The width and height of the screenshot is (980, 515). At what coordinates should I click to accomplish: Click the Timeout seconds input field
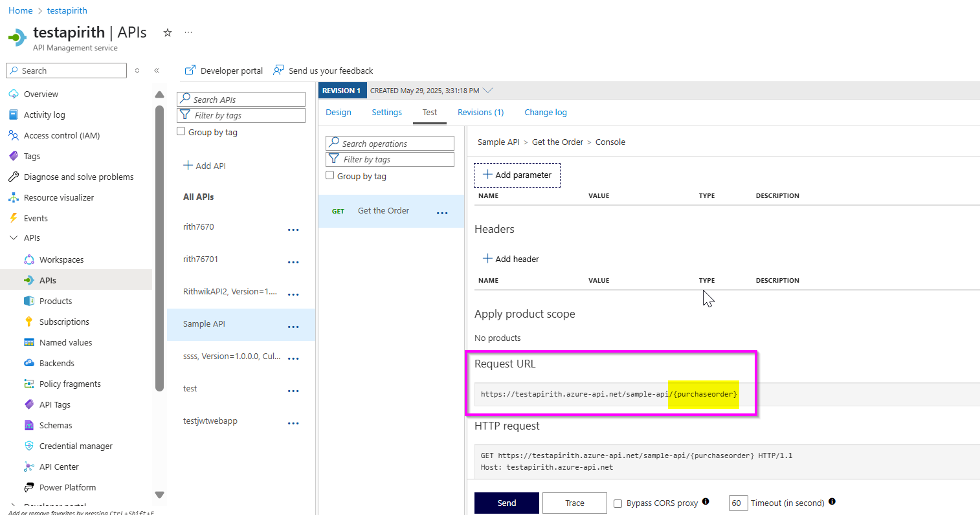point(738,503)
